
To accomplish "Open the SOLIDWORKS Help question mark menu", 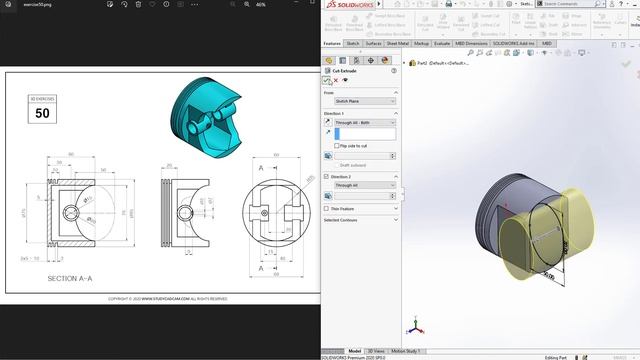I will (x=621, y=4).
